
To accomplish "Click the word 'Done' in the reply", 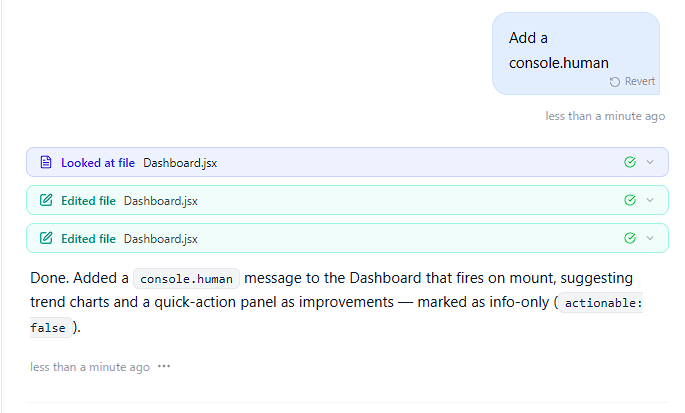I will coord(48,278).
